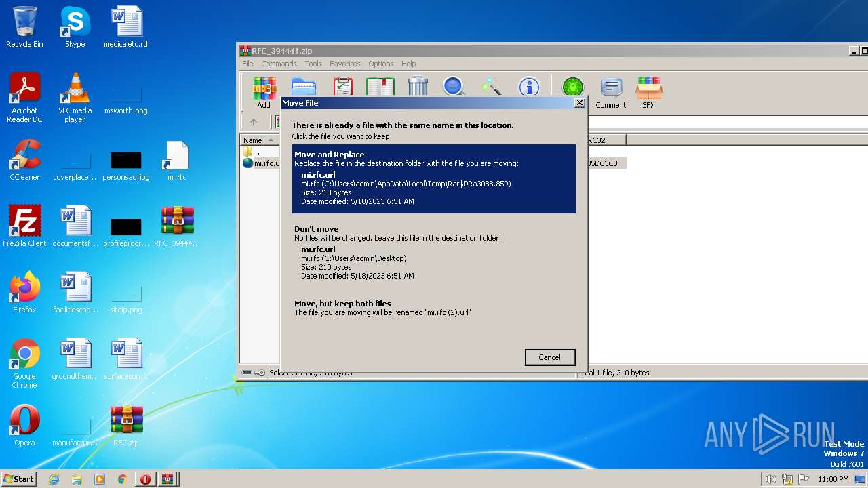868x488 pixels.
Task: Click the Extract To folder icon in WinRAR
Action: pos(304,87)
